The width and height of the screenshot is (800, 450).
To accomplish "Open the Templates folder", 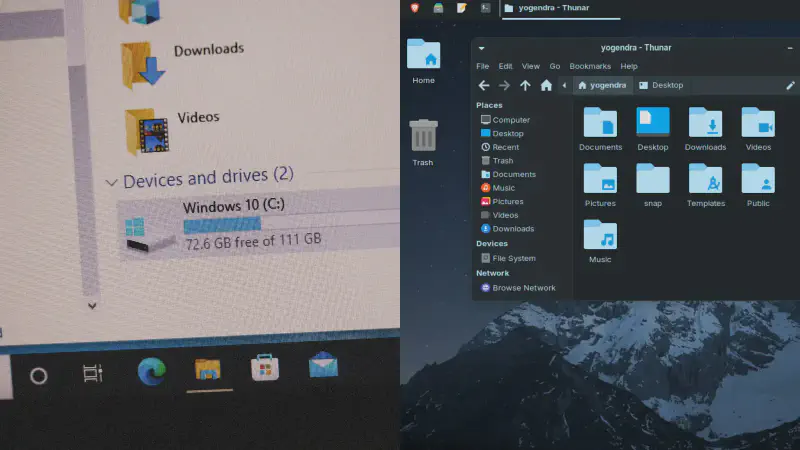I will [x=706, y=185].
